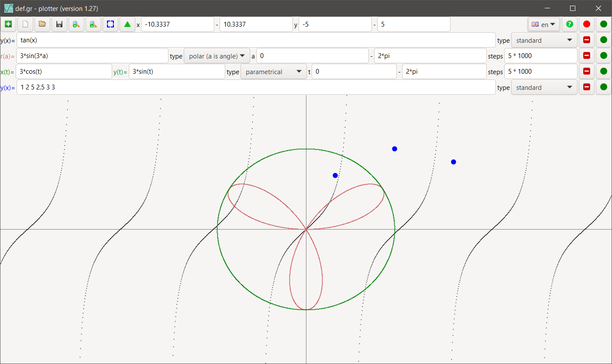Open the type dropdown for tan(x)
The image size is (612, 364).
(x=544, y=40)
